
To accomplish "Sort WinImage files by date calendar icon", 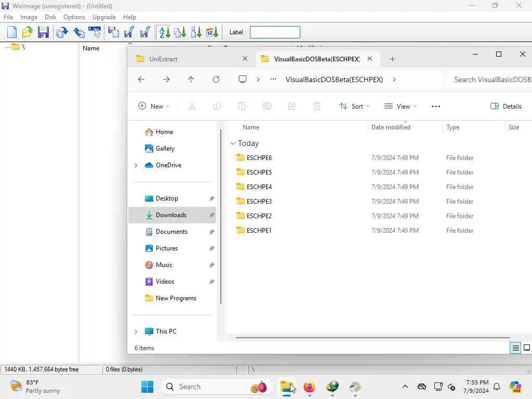I will pyautogui.click(x=212, y=32).
